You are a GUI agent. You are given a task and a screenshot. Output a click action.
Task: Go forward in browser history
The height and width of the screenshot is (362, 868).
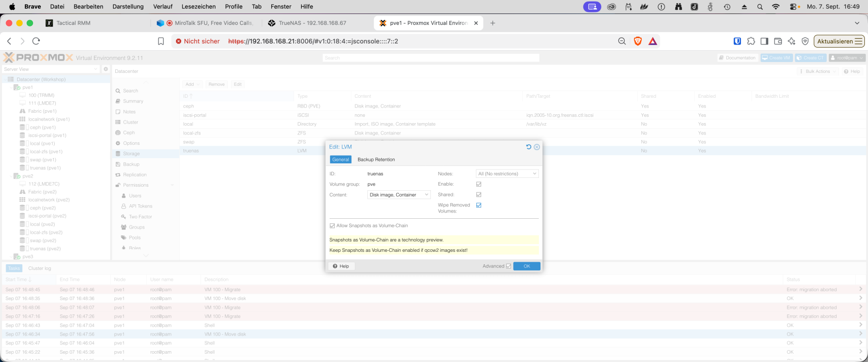(22, 41)
